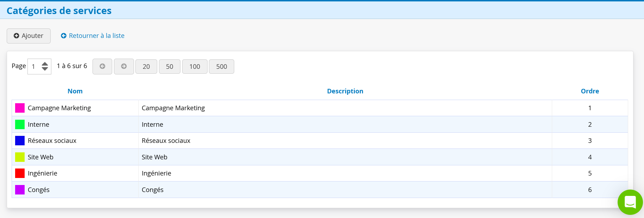
Task: Sort the table by Nom column
Action: [75, 91]
